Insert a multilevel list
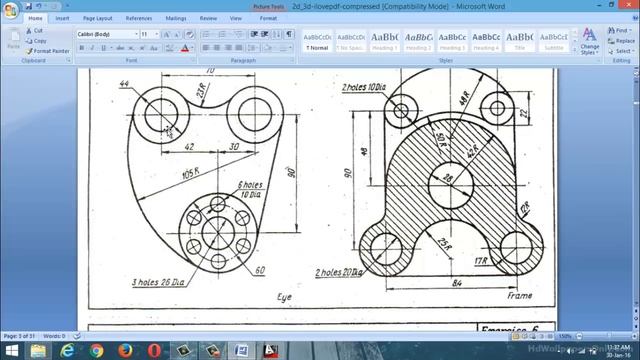The height and width of the screenshot is (360, 640). pos(238,34)
